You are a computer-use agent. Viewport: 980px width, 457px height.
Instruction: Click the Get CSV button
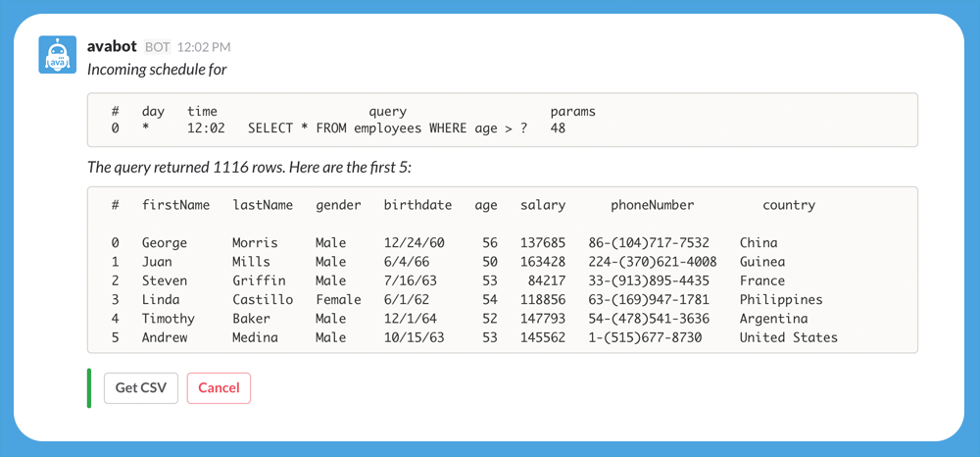[141, 387]
